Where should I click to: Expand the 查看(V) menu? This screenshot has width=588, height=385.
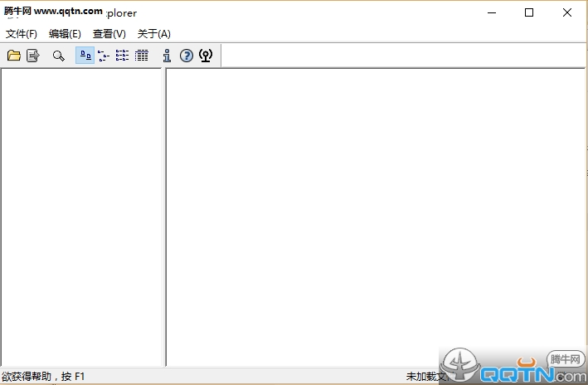point(109,34)
